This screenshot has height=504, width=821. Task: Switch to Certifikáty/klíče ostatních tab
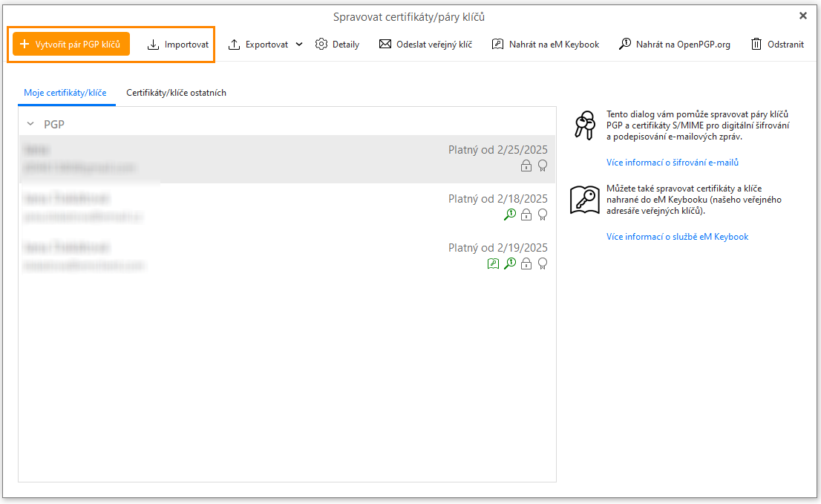tap(176, 93)
